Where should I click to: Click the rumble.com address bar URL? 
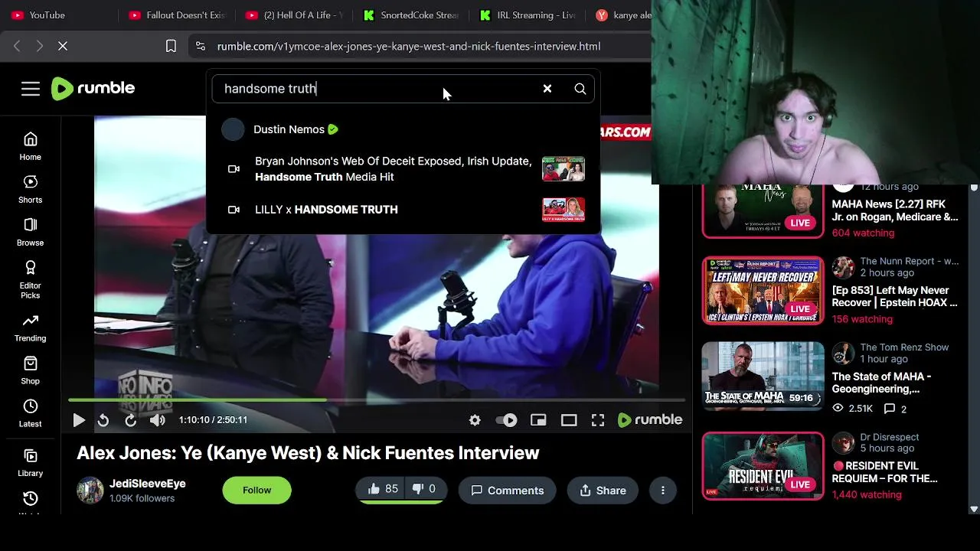pos(408,47)
